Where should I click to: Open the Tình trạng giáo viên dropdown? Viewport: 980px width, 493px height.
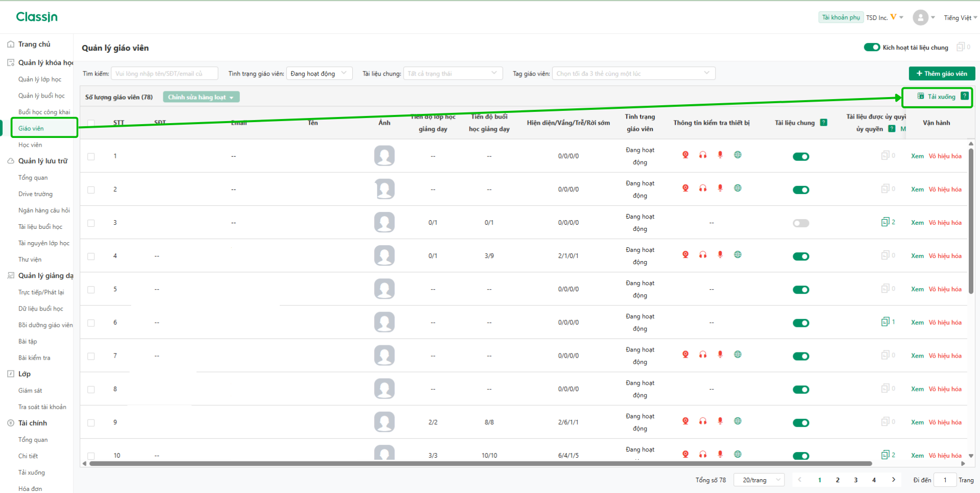(320, 74)
